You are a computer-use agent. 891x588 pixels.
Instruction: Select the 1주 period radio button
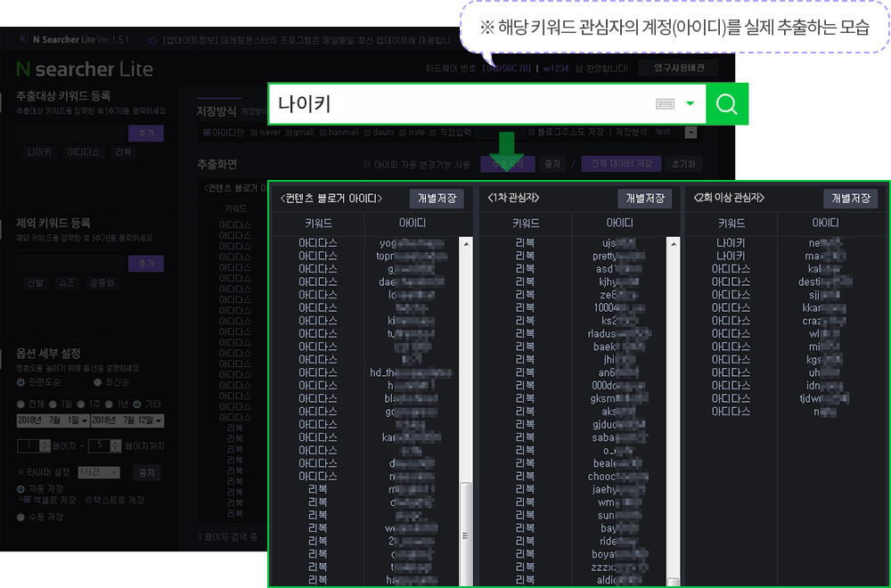(81, 404)
